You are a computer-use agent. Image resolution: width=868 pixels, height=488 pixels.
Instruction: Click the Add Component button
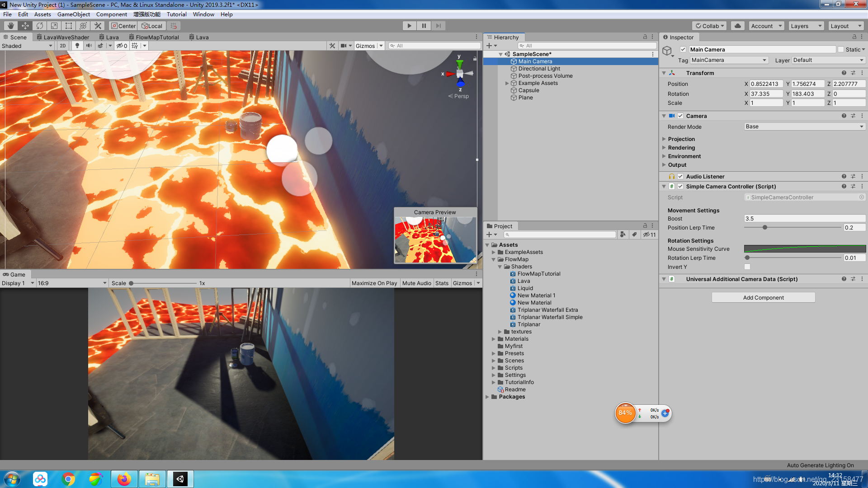click(763, 297)
